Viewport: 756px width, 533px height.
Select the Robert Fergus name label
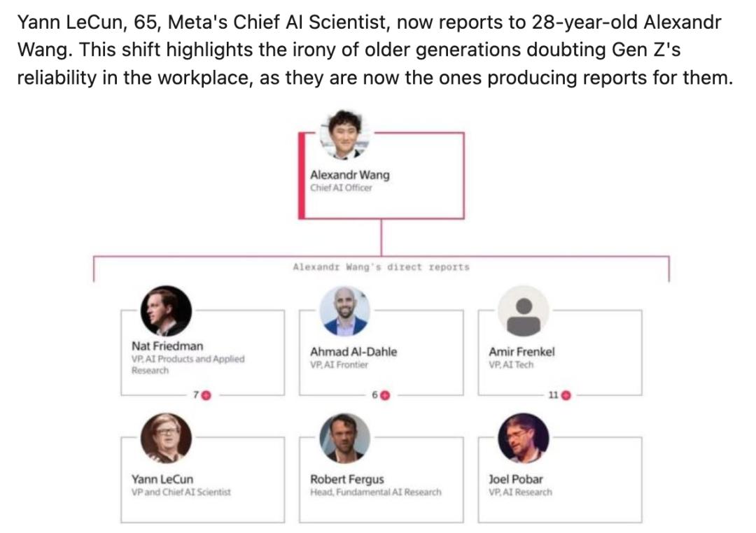click(346, 479)
